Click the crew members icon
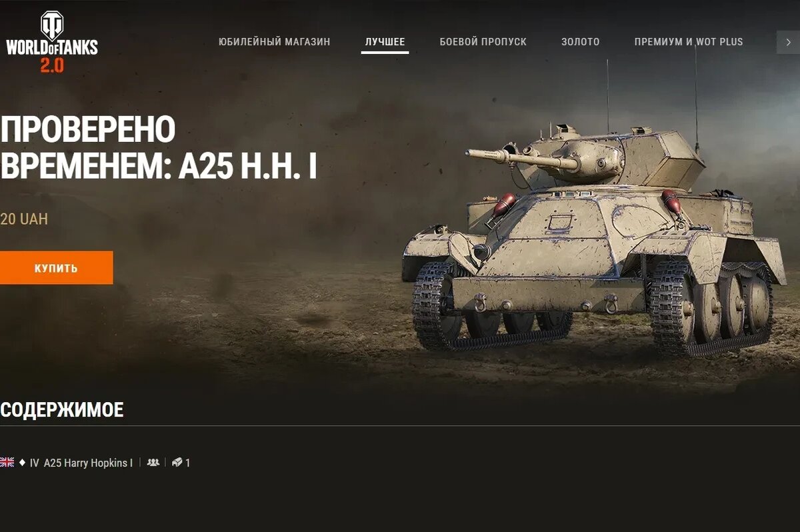800x532 pixels. (x=153, y=463)
